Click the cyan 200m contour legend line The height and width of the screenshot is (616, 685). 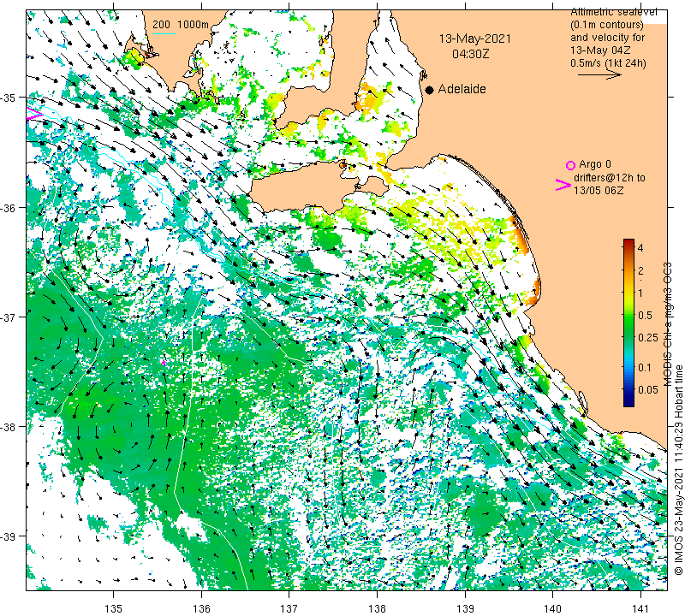tap(164, 33)
